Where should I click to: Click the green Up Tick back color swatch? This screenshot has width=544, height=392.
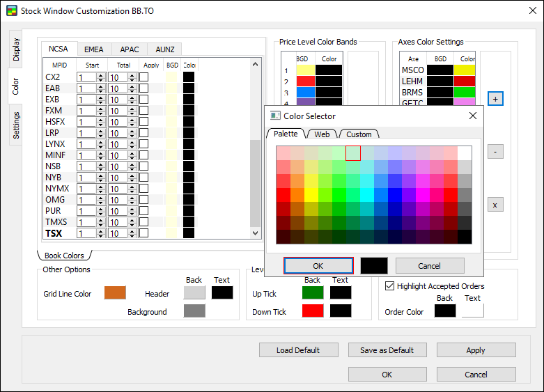[x=313, y=293]
